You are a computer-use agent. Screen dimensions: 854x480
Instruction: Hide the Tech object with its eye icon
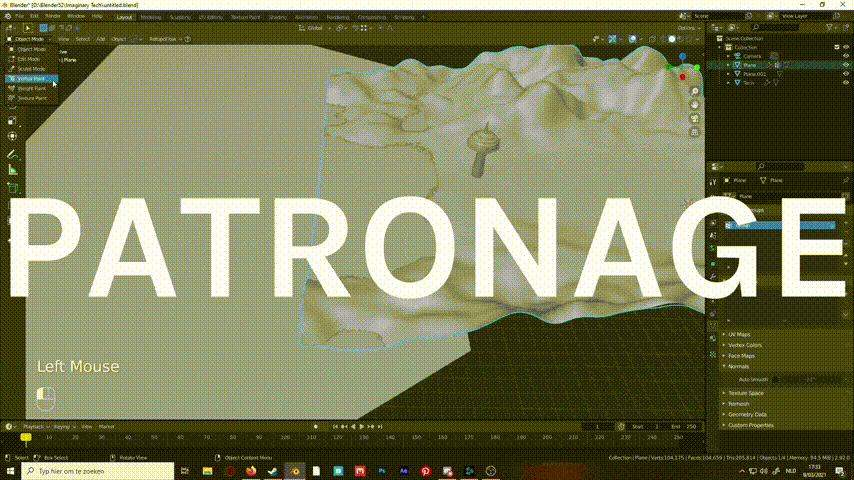tap(846, 82)
